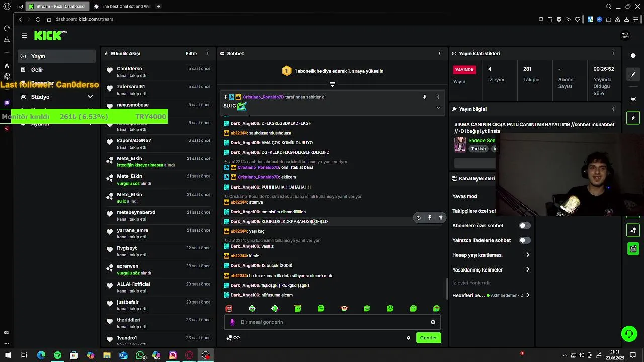Open Can0derso in activity feed
The image size is (644, 362).
tap(158, 72)
